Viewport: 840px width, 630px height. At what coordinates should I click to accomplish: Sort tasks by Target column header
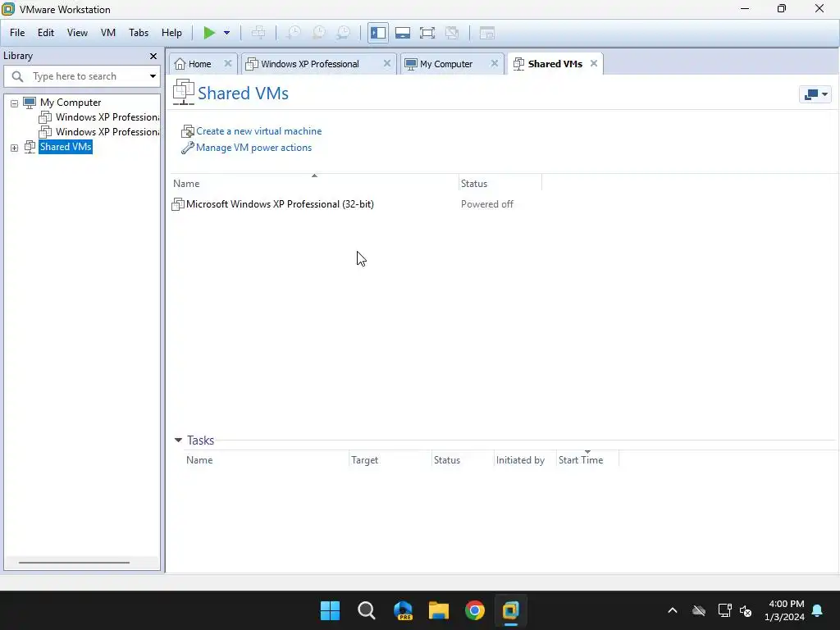tap(390, 460)
